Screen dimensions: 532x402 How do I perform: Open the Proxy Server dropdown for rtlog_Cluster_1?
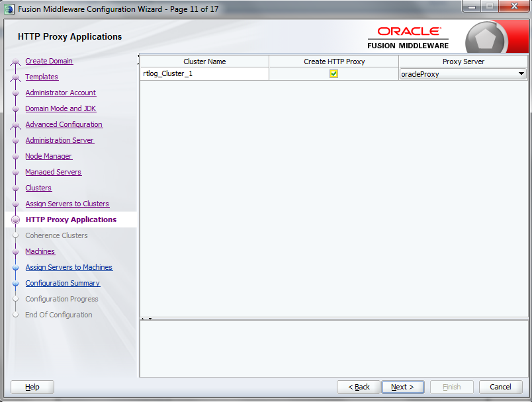click(x=522, y=74)
